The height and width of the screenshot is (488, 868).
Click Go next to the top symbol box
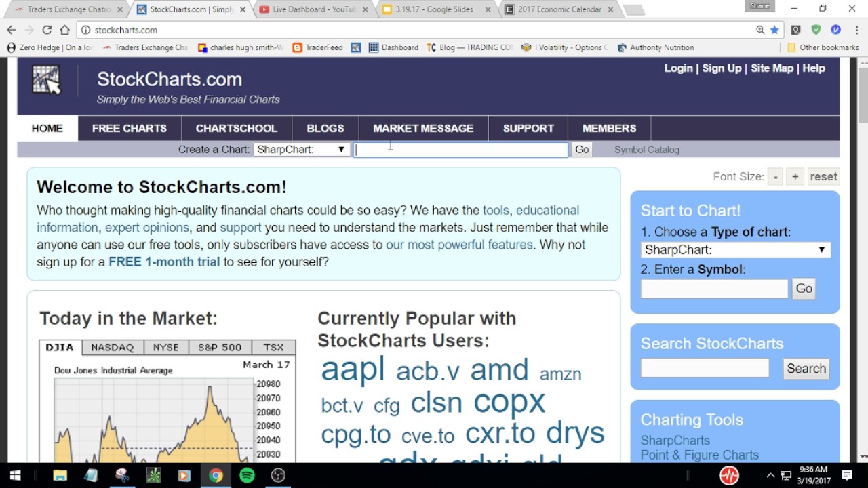582,149
